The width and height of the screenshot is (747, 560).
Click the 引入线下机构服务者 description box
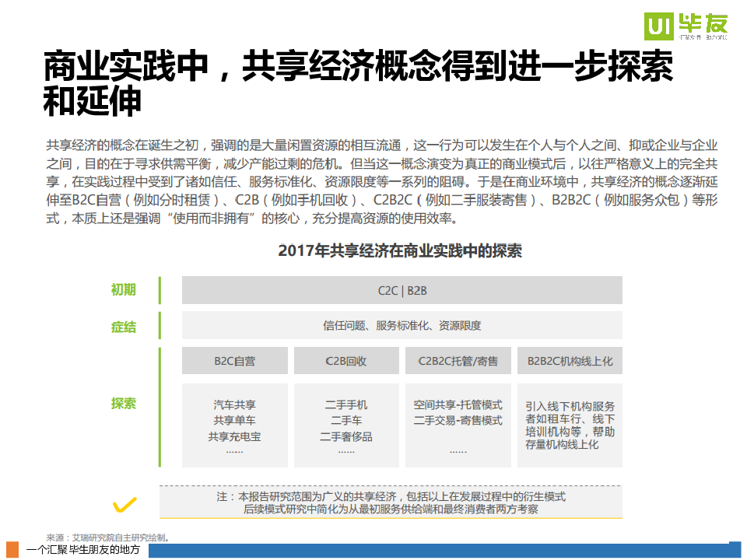click(570, 425)
